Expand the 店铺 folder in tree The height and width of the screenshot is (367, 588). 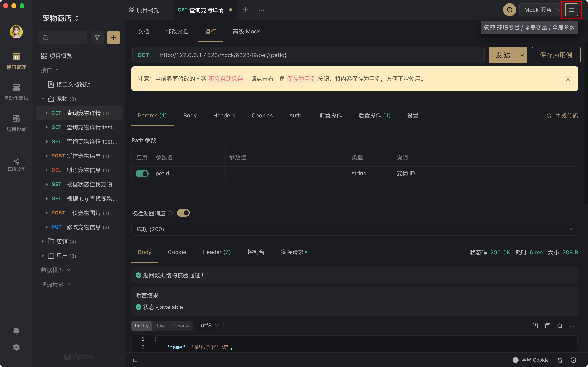pos(43,242)
